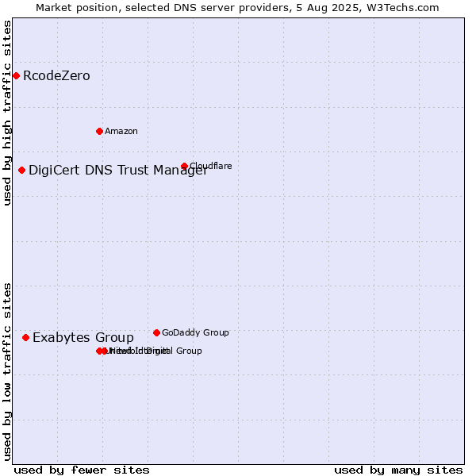Select the Exabytes Group red data point
Screen dimensions: 476x476
[x=26, y=338]
